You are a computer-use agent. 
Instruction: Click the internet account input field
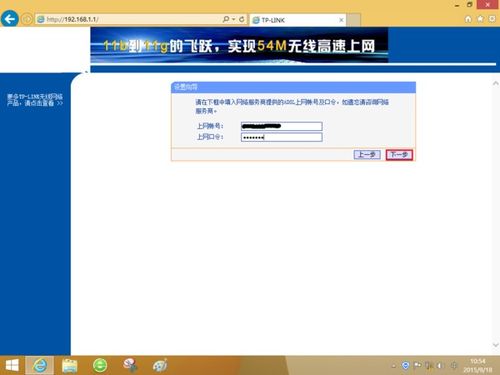(x=282, y=126)
